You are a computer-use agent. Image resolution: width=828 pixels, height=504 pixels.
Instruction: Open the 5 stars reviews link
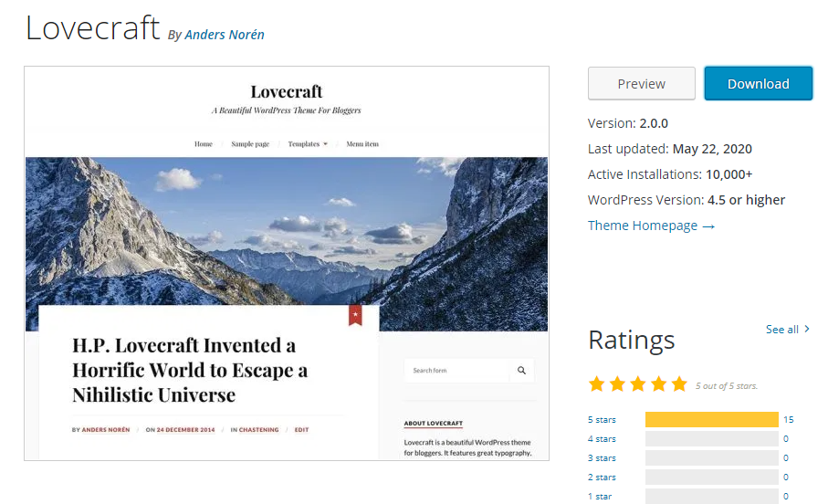[x=602, y=419]
